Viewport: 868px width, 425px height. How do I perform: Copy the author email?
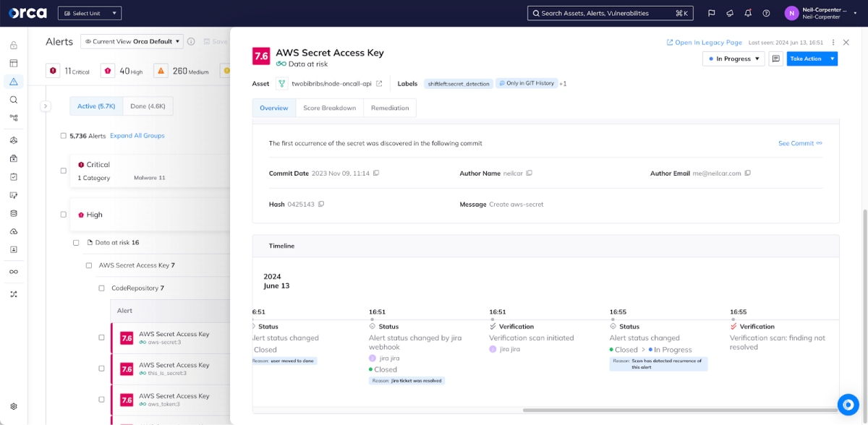tap(748, 173)
